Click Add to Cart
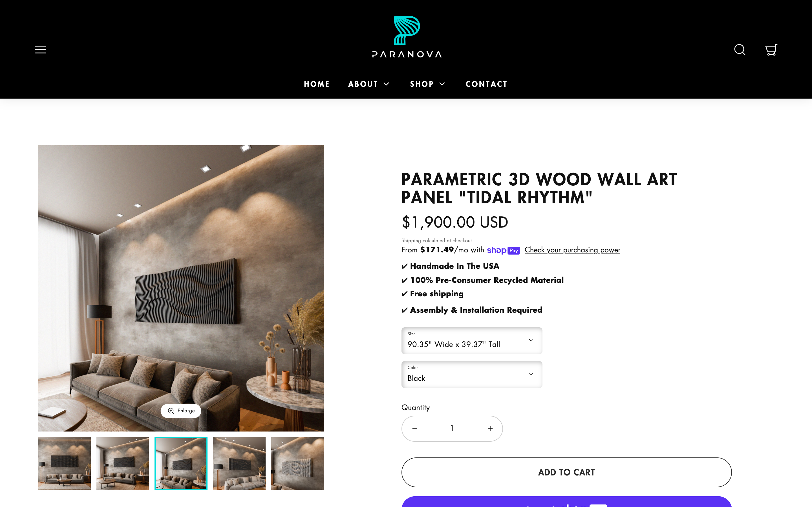 (x=566, y=472)
